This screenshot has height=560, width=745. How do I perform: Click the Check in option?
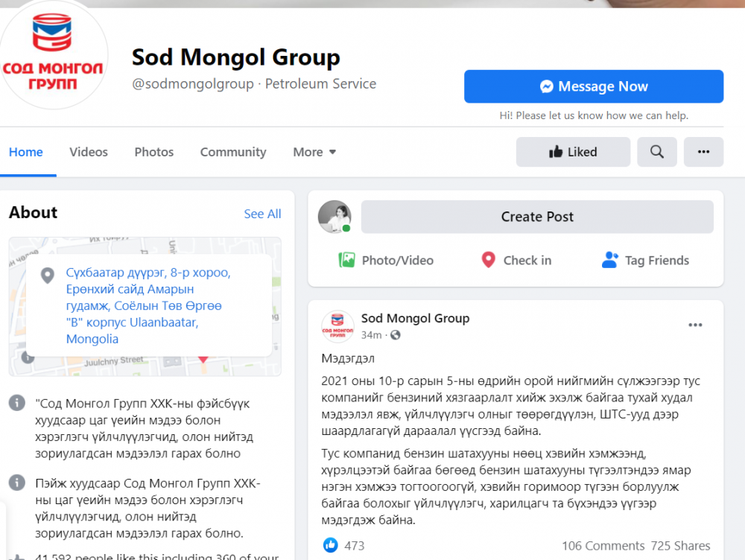click(516, 261)
